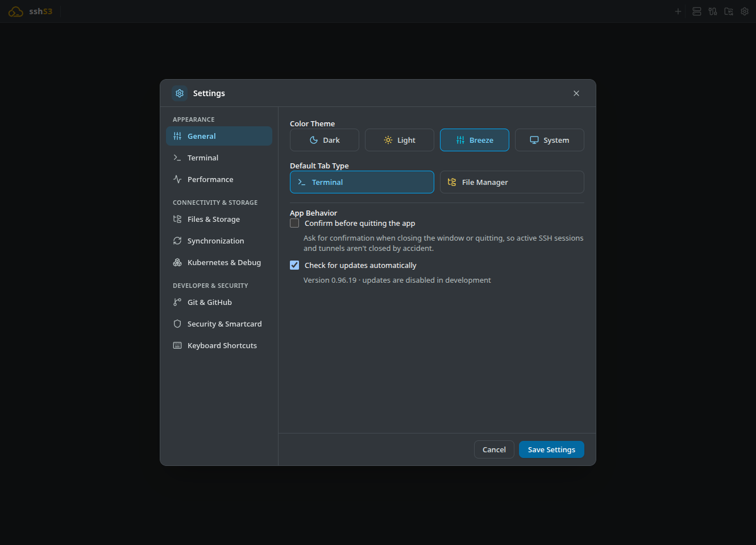Close the Settings dialog with X
This screenshot has height=545, width=756.
point(576,93)
